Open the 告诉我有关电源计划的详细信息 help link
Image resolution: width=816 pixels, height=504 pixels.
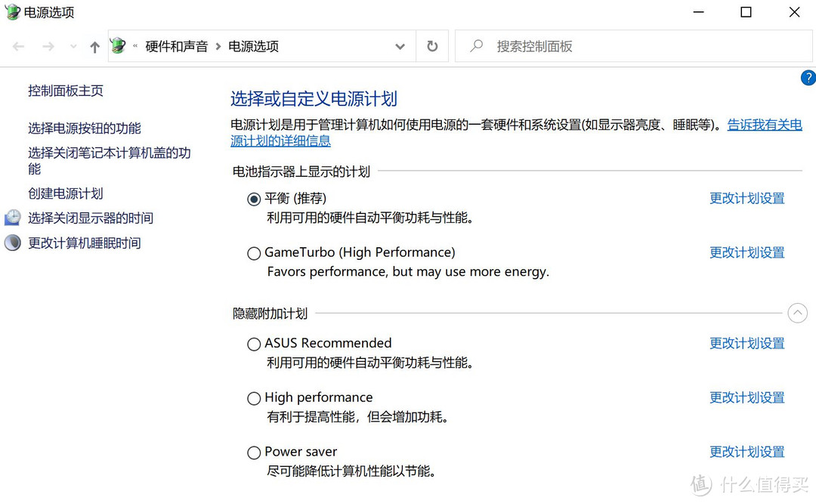point(765,125)
